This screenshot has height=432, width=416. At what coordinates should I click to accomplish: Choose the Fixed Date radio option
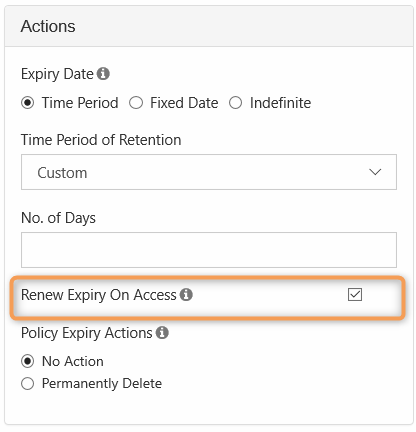[x=136, y=103]
